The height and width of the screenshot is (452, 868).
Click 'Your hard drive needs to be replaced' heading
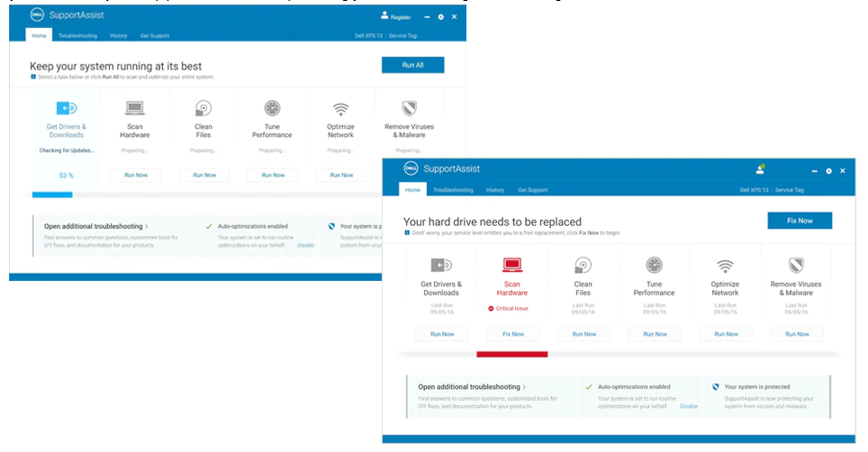click(x=493, y=221)
